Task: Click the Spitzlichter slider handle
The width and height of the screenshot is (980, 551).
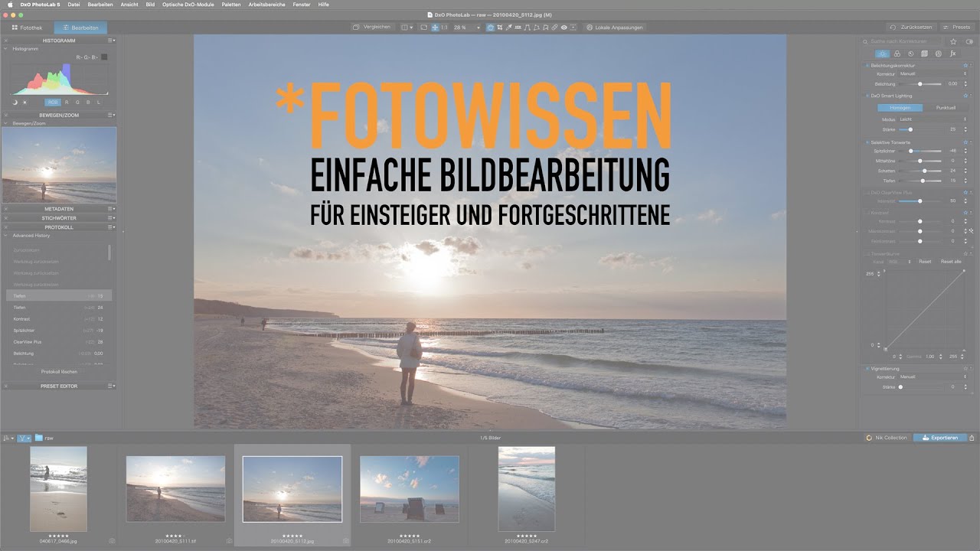Action: [x=910, y=152]
